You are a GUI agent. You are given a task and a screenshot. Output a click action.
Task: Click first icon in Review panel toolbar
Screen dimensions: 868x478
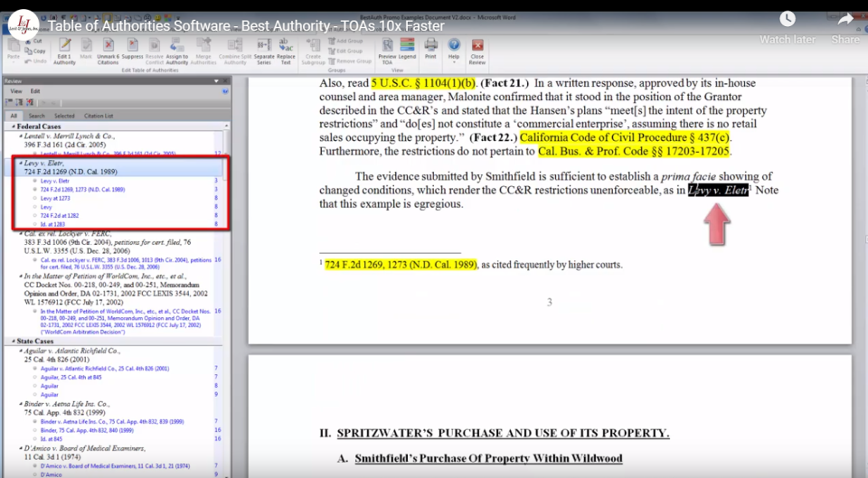coord(9,103)
